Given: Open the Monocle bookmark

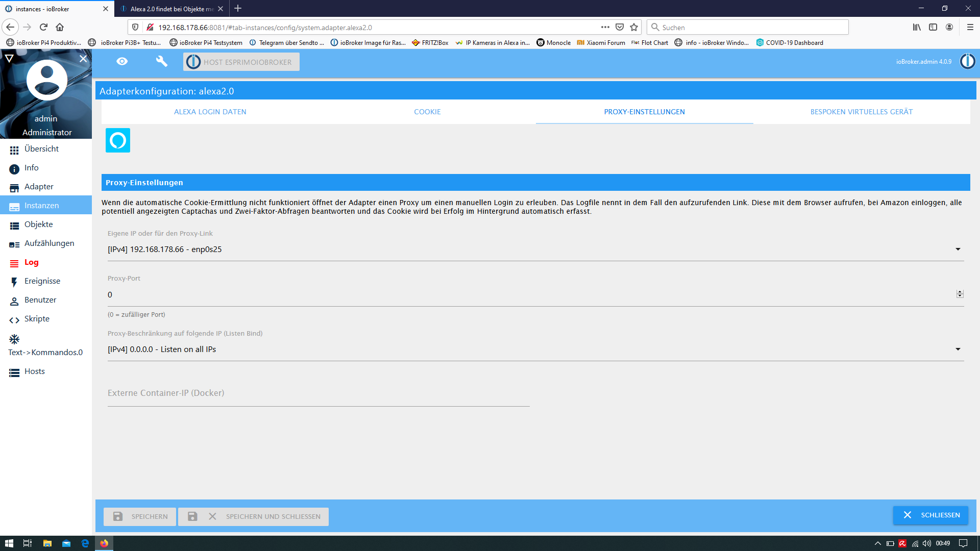Looking at the screenshot, I should 554,43.
